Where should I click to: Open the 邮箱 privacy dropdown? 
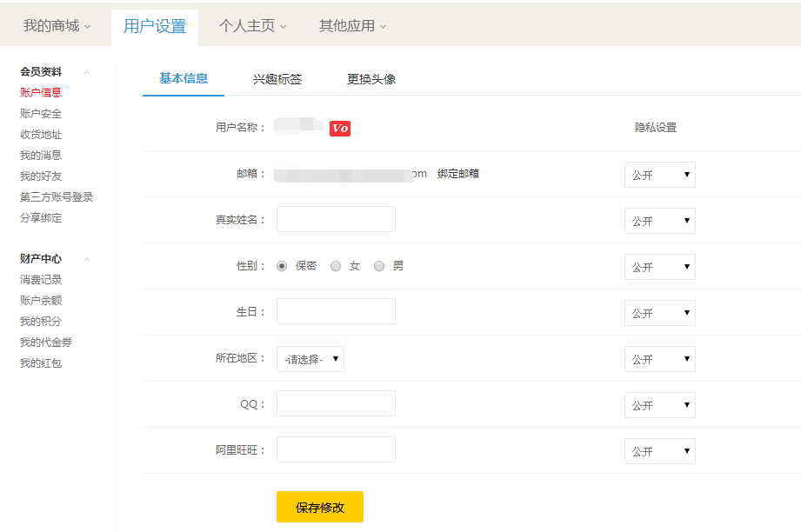coord(659,175)
